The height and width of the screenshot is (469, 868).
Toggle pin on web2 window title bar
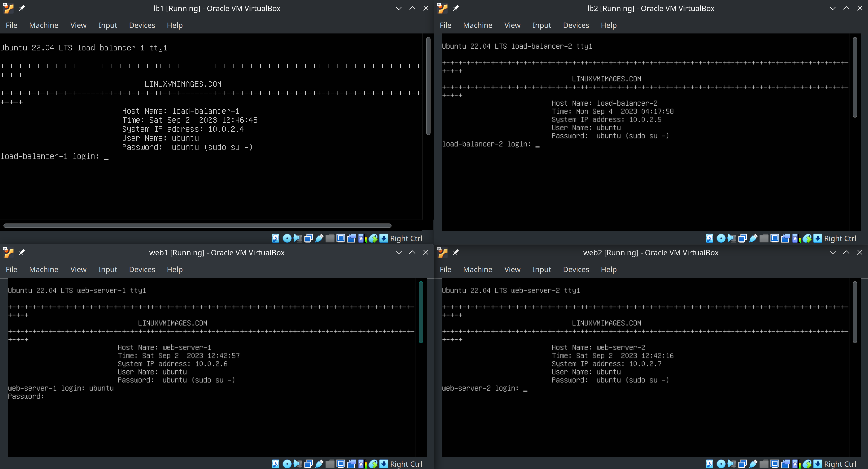456,252
